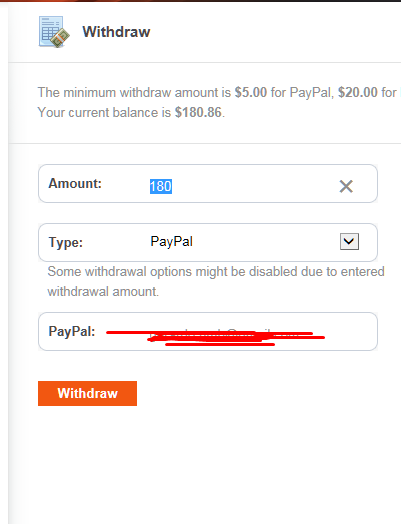Click the $20.00 minimum amount text
The height and width of the screenshot is (524, 401).
point(358,92)
